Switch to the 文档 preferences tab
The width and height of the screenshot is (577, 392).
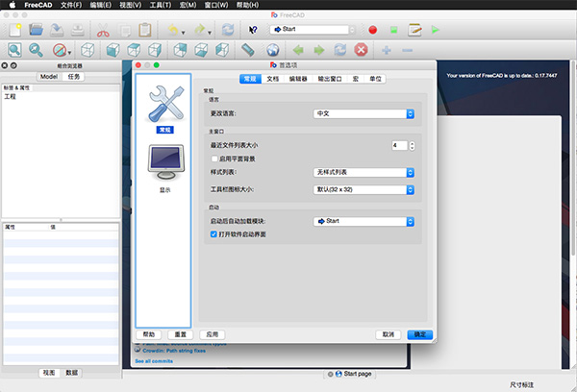pos(273,79)
